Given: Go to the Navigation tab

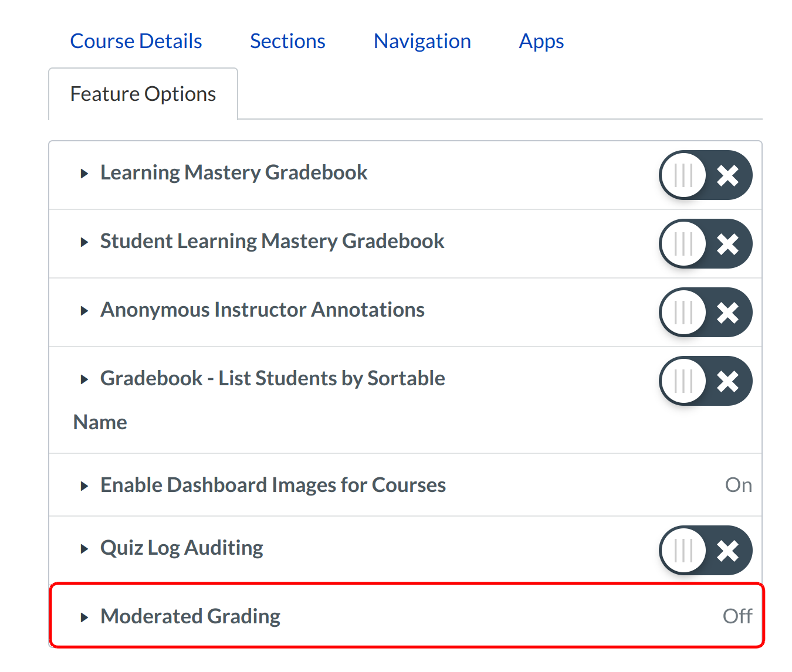Looking at the screenshot, I should point(422,42).
